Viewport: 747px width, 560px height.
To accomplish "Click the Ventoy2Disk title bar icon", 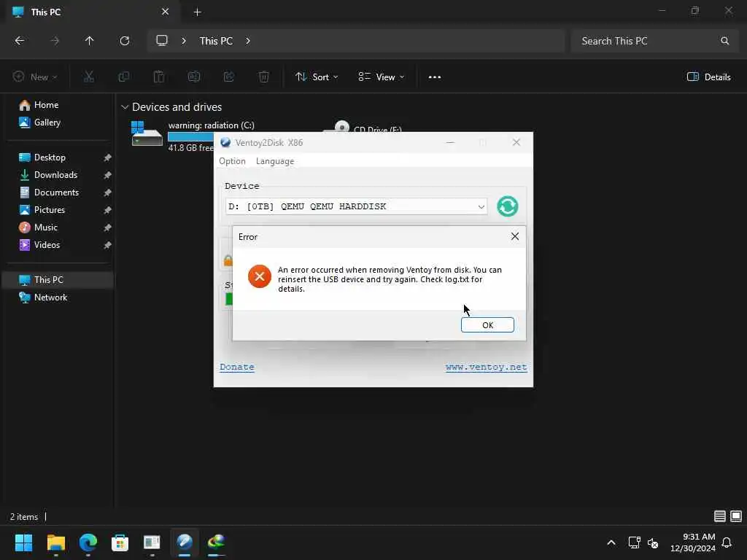I will click(x=225, y=142).
